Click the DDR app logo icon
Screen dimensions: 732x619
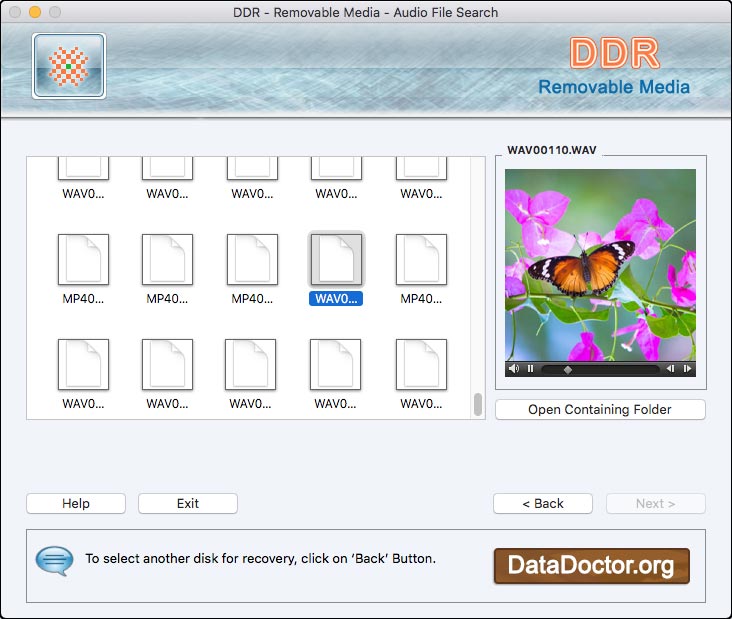click(x=69, y=66)
